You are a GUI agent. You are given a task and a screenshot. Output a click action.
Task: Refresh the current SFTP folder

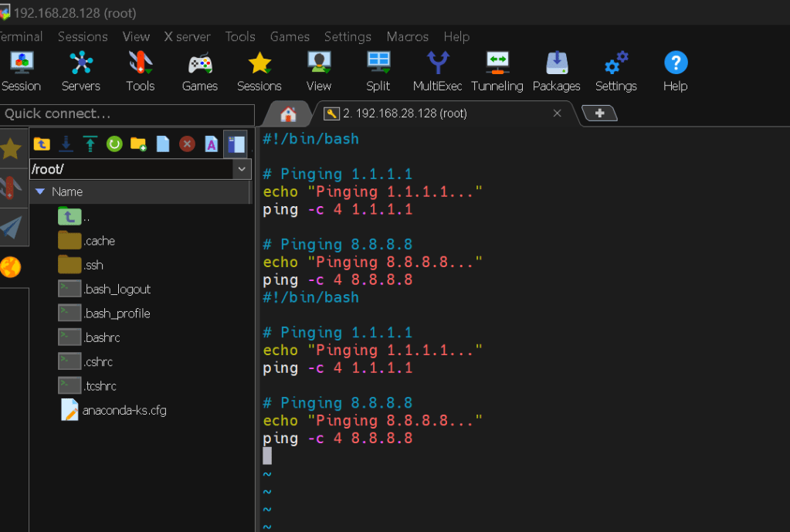point(114,144)
